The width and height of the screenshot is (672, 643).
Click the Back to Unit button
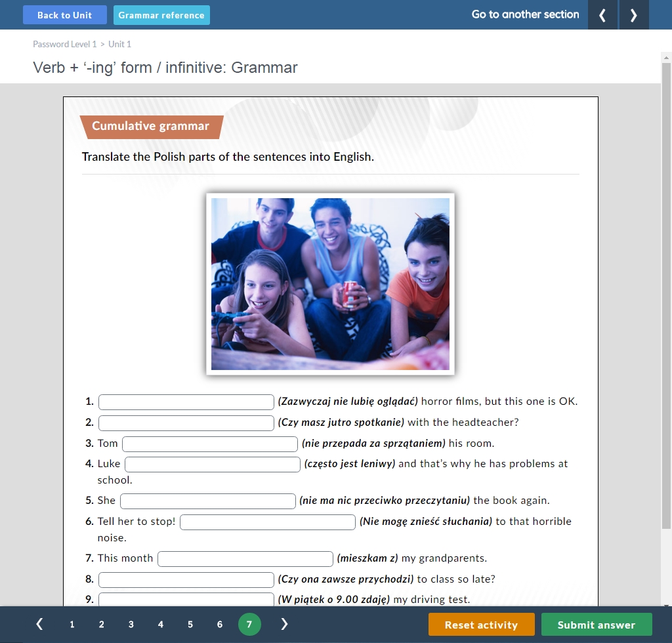tap(65, 15)
